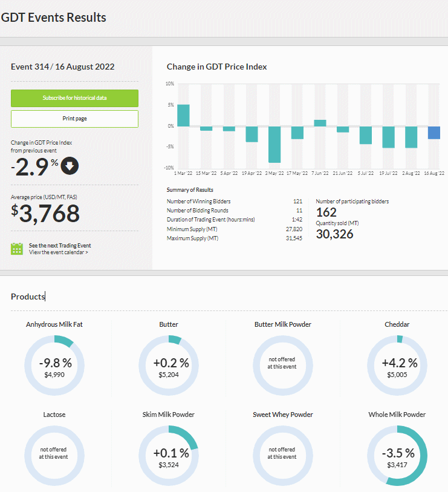Click the Summary of Results heading
Viewport: 448px width, 492px height.
[190, 190]
